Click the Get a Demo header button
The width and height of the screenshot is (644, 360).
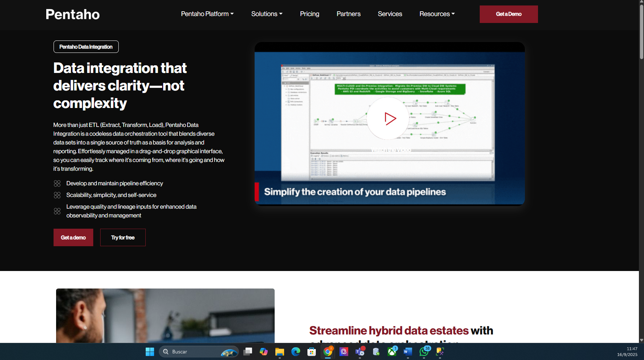point(508,14)
